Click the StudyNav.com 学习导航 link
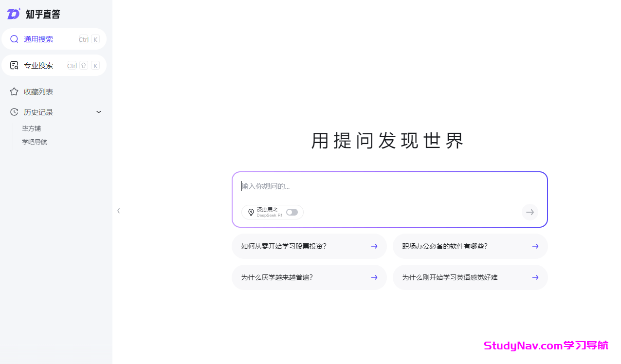 pos(546,346)
